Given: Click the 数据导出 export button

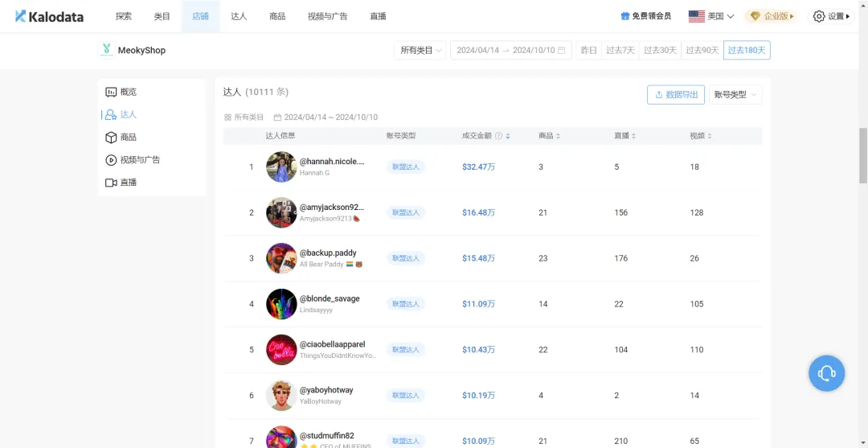Looking at the screenshot, I should click(676, 95).
